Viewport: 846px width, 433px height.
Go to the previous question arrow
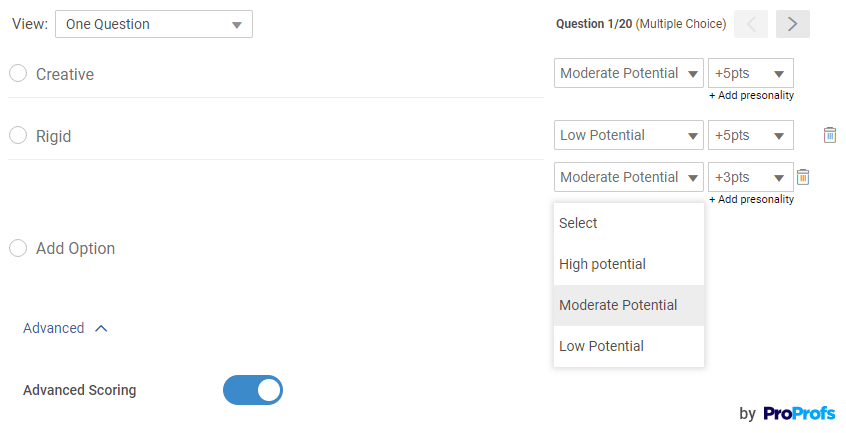pos(751,24)
